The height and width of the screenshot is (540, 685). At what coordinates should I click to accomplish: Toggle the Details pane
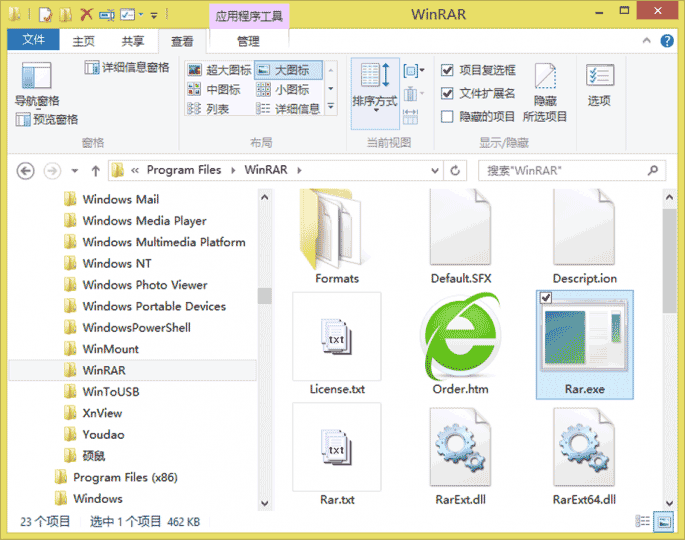click(127, 67)
